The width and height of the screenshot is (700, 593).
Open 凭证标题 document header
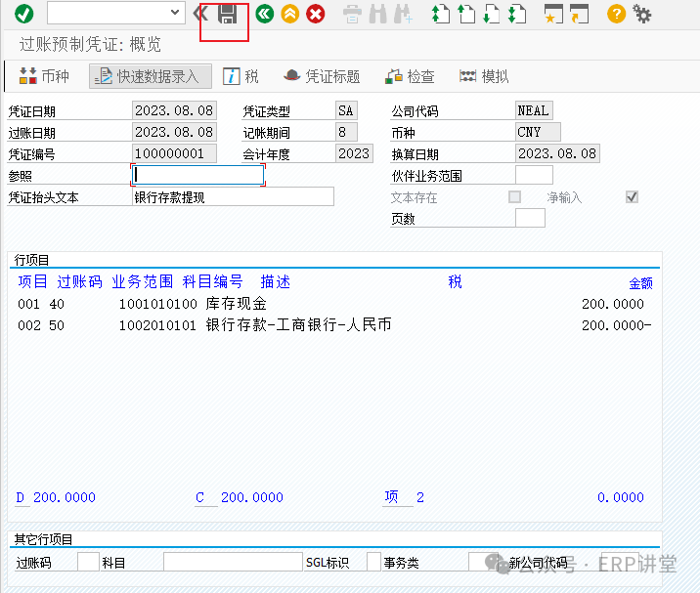(322, 76)
